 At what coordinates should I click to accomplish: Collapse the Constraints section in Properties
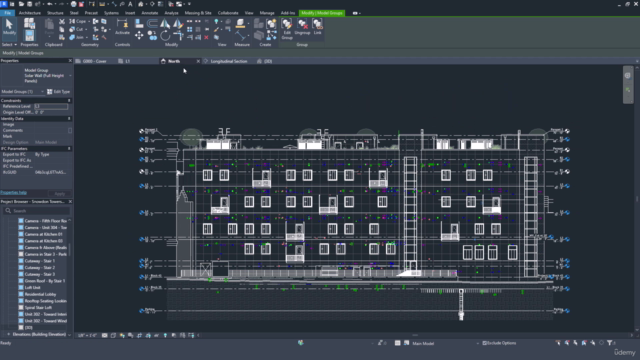point(69,100)
